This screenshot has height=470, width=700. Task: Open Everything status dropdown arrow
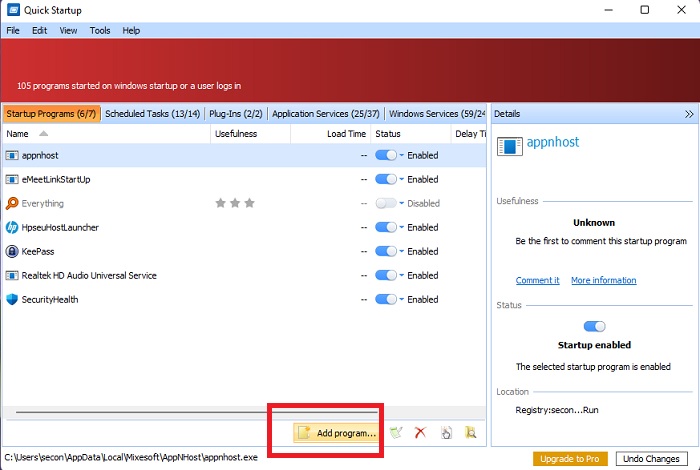click(x=401, y=204)
